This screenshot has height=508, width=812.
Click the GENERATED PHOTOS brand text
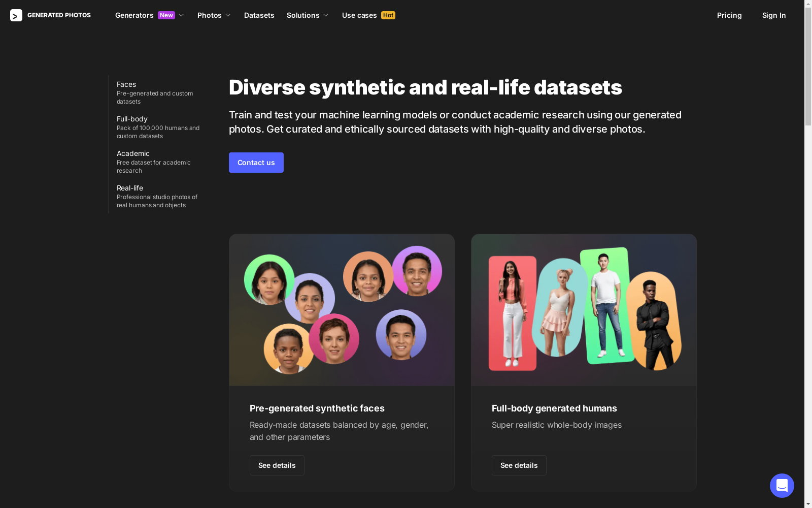[59, 15]
